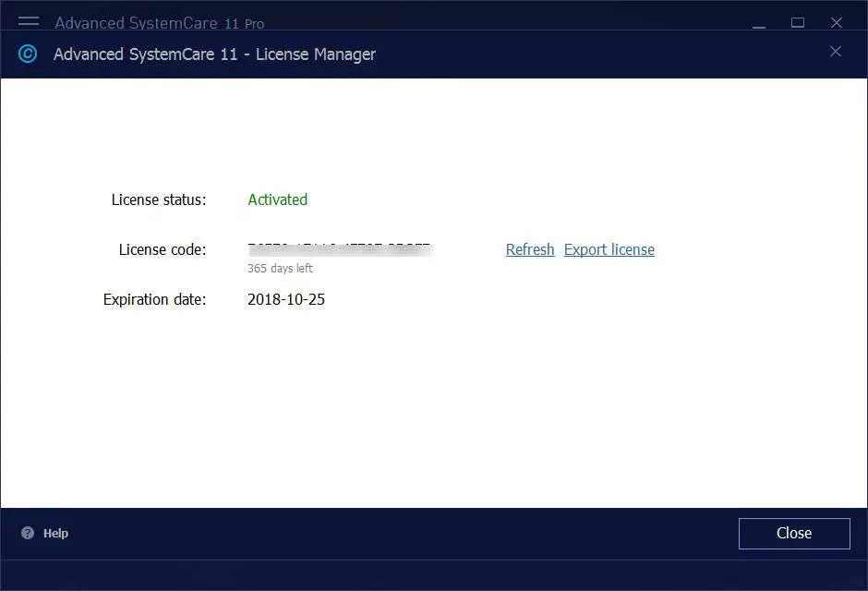The image size is (868, 591).
Task: Click the '365 days left' text
Action: 280,269
